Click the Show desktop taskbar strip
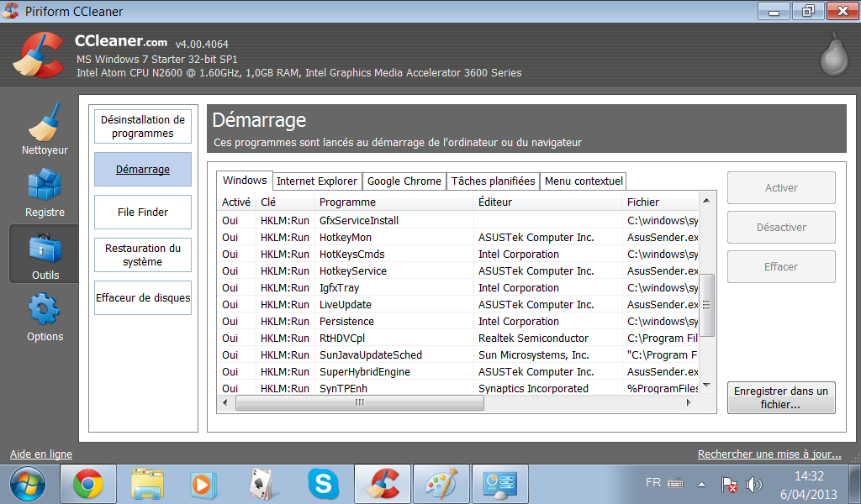This screenshot has width=861, height=504. pyautogui.click(x=855, y=484)
